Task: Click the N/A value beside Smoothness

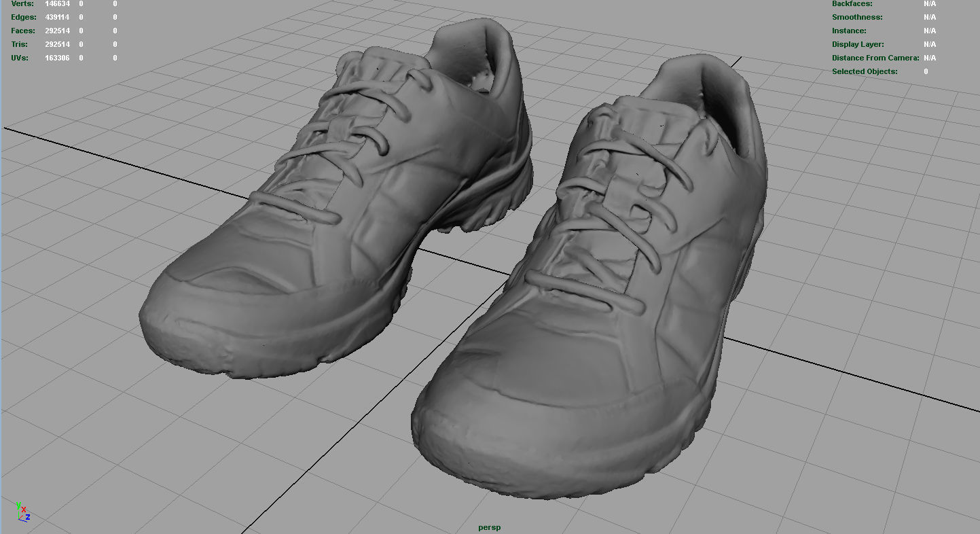Action: click(x=930, y=17)
